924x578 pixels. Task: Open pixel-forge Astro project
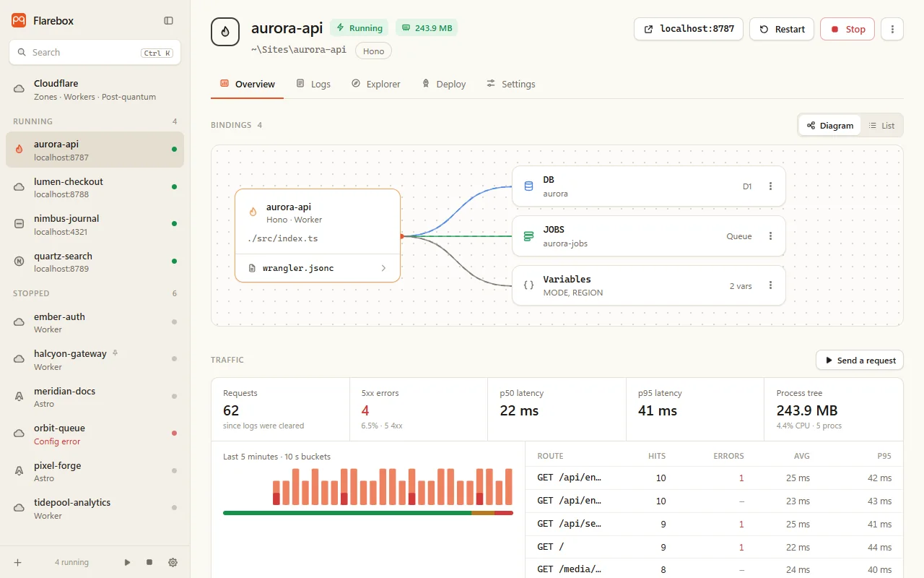tap(95, 472)
